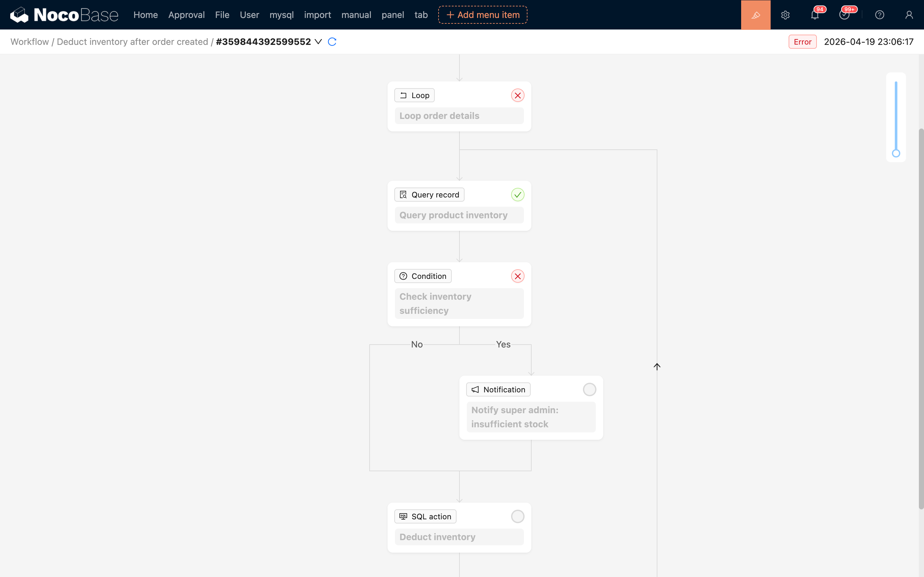The image size is (924, 577).
Task: Expand the execution ID dropdown chevron
Action: pyautogui.click(x=318, y=42)
